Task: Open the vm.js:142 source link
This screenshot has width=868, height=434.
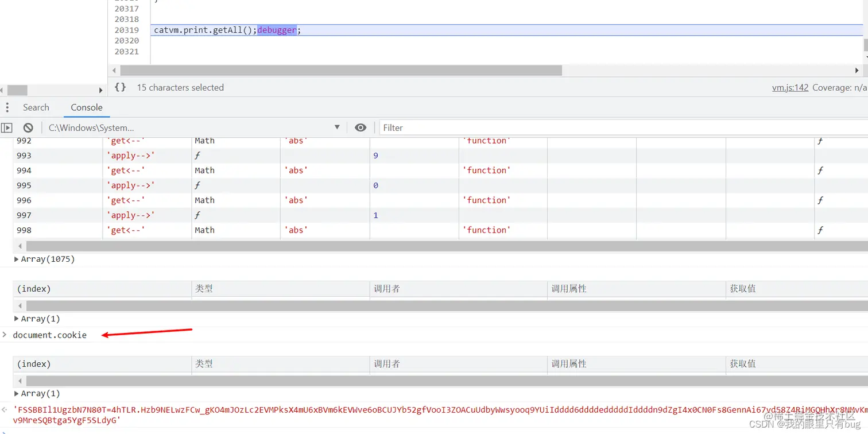Action: [790, 87]
